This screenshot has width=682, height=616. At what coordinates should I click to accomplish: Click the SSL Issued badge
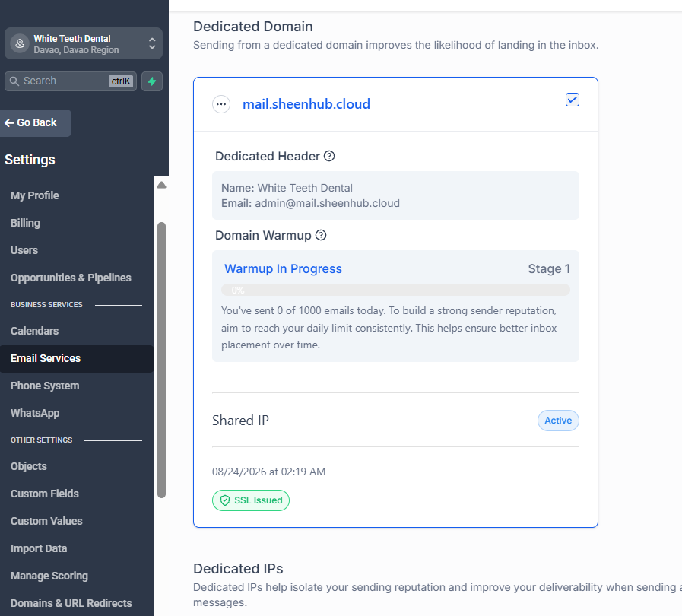click(251, 500)
